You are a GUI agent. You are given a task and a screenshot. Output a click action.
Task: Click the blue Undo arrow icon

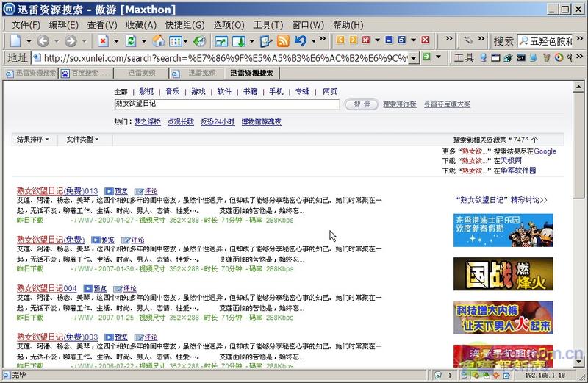(x=301, y=40)
